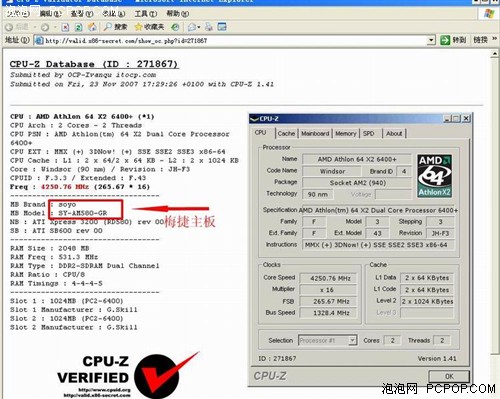Open the Favorites (收藏) menu

[x=114, y=14]
